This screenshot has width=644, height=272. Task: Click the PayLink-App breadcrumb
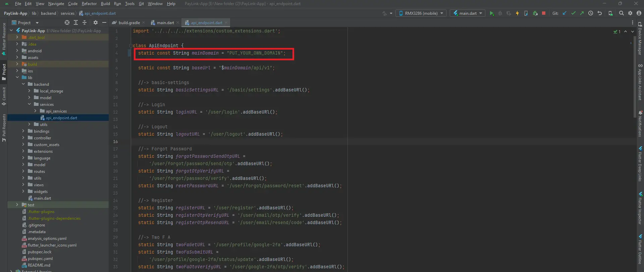(15, 13)
